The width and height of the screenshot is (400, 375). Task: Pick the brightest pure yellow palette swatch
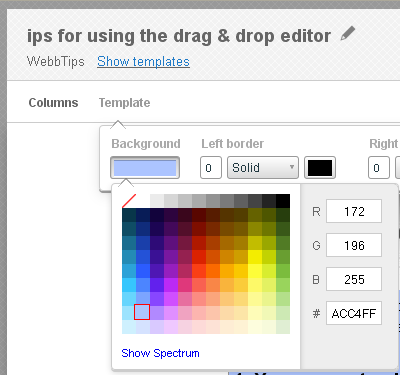point(255,271)
